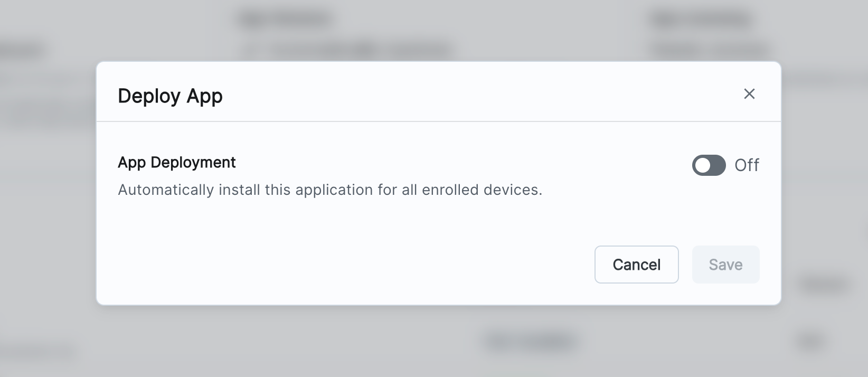
Task: Click the Cancel button
Action: [x=636, y=265]
